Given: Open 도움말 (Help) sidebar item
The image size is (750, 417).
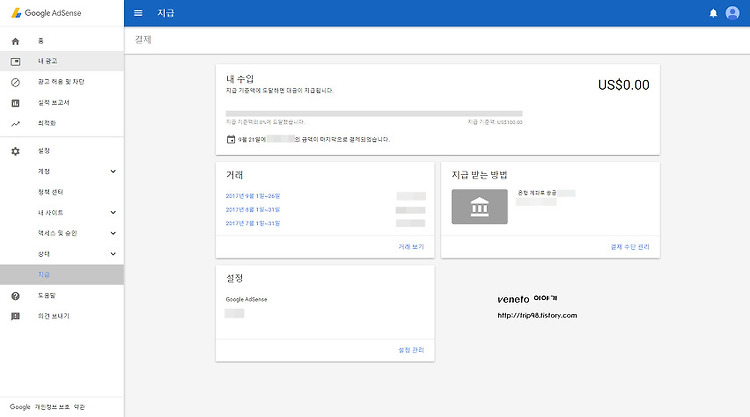Looking at the screenshot, I should pos(62,296).
